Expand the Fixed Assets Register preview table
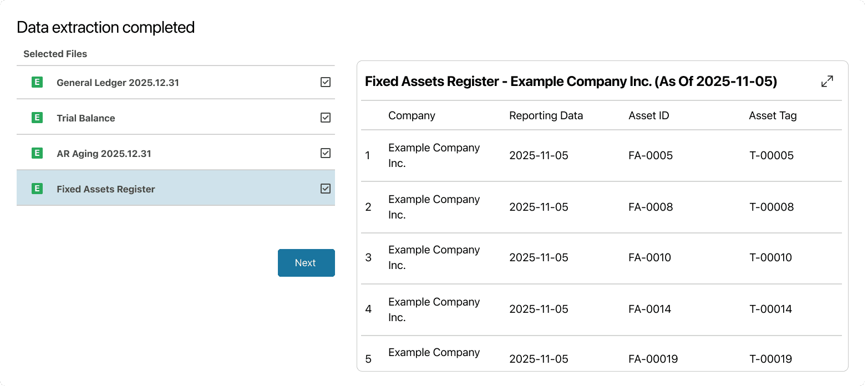This screenshot has width=868, height=386. pos(827,82)
